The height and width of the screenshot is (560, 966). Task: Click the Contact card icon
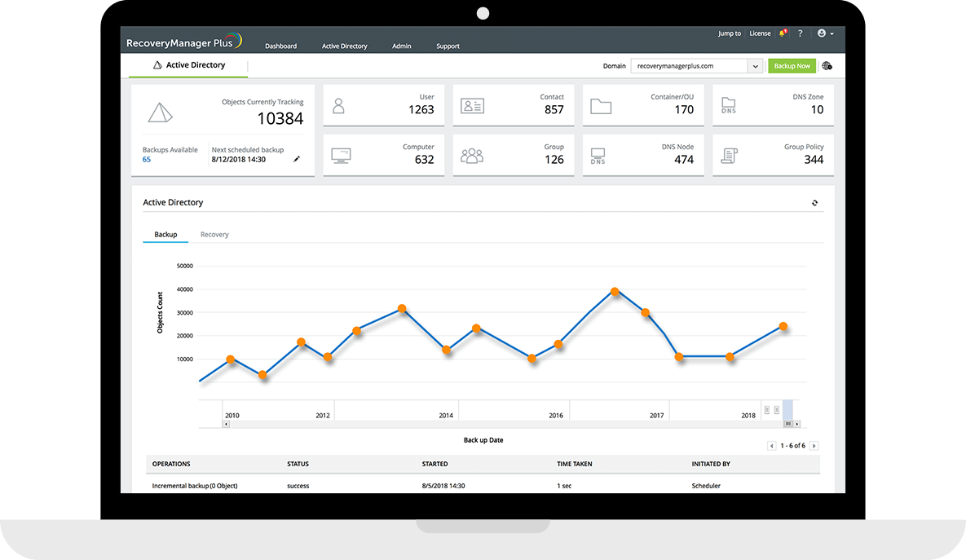[472, 106]
